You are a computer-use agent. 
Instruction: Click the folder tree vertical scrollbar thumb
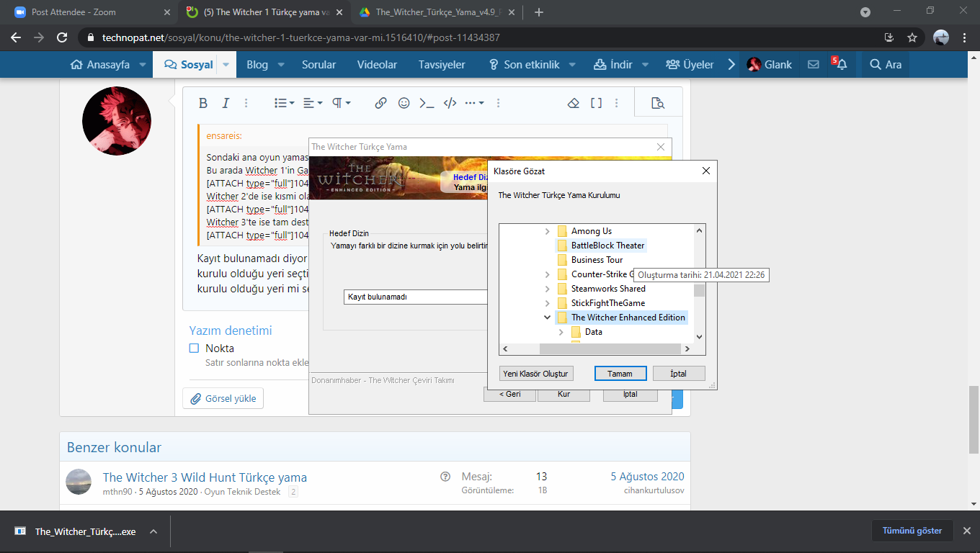pos(699,290)
